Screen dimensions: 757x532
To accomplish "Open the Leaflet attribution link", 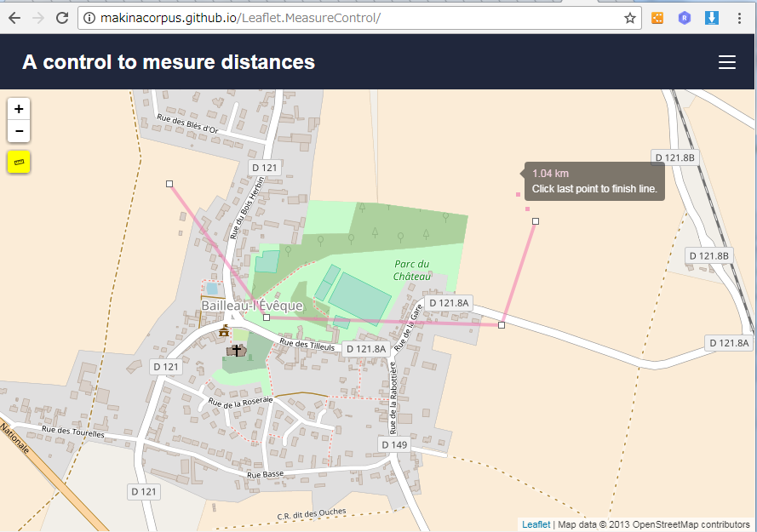I will 536,524.
